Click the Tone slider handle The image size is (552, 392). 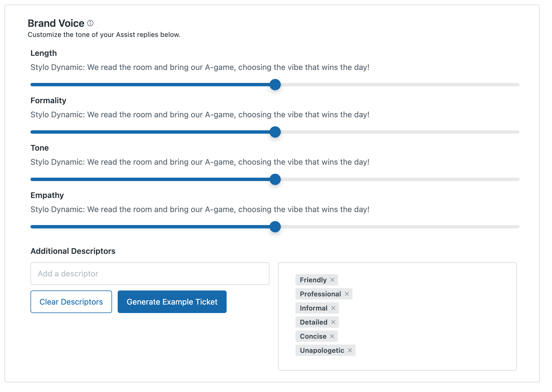point(275,179)
